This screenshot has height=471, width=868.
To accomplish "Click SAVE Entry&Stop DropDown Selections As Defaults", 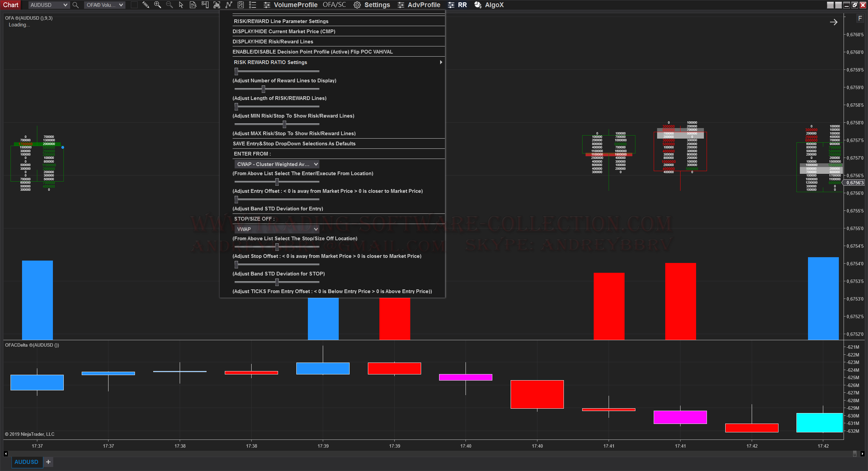I will point(294,143).
